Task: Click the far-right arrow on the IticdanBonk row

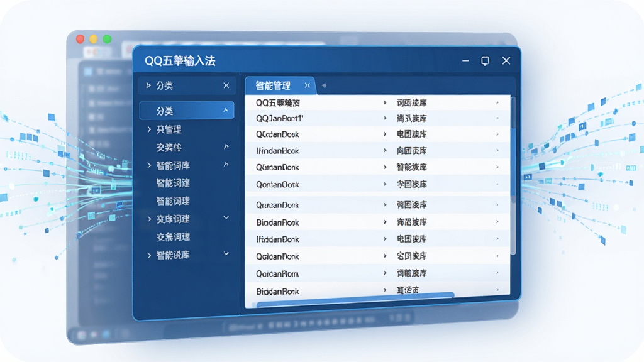Action: pyautogui.click(x=497, y=239)
